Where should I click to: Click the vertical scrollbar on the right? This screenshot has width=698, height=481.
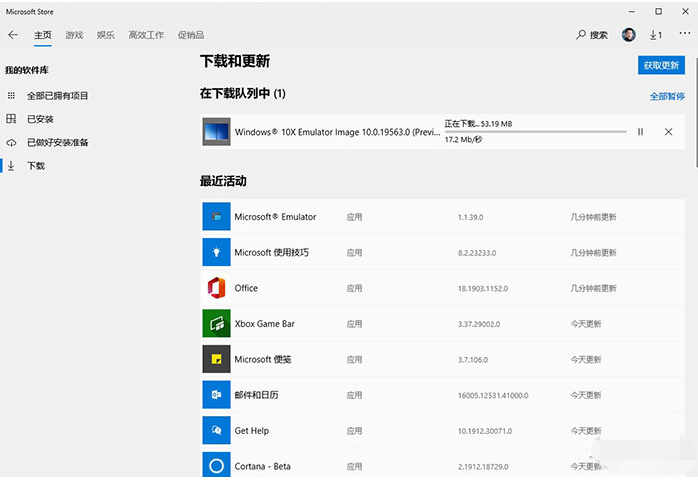(695, 111)
